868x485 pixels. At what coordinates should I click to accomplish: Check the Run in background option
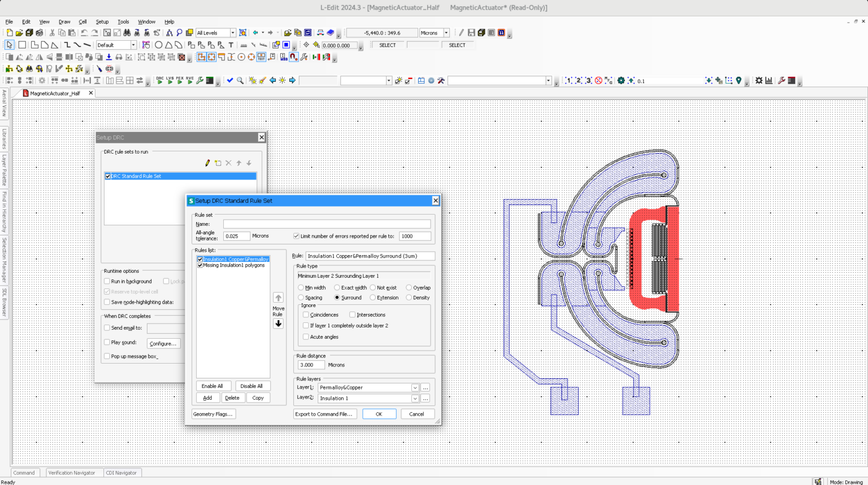(x=107, y=281)
